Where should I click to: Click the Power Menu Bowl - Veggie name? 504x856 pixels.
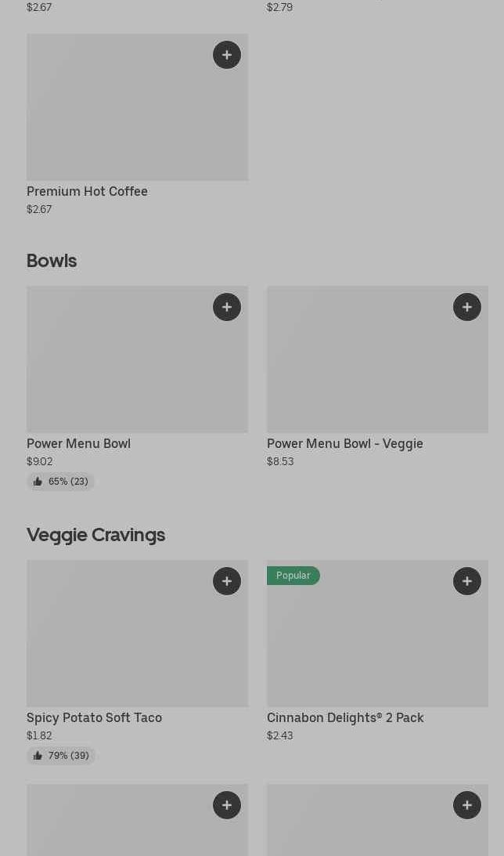pos(344,443)
